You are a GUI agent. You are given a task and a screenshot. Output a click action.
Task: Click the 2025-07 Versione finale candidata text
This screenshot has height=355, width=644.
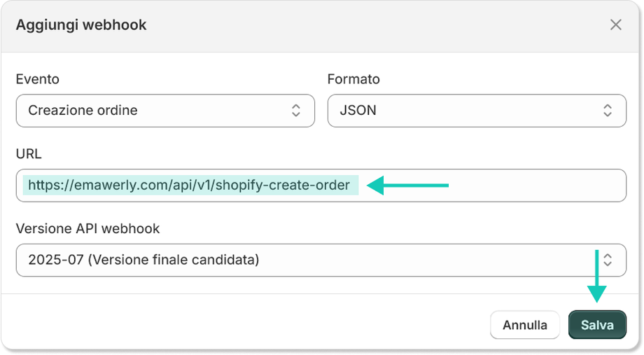pos(143,260)
